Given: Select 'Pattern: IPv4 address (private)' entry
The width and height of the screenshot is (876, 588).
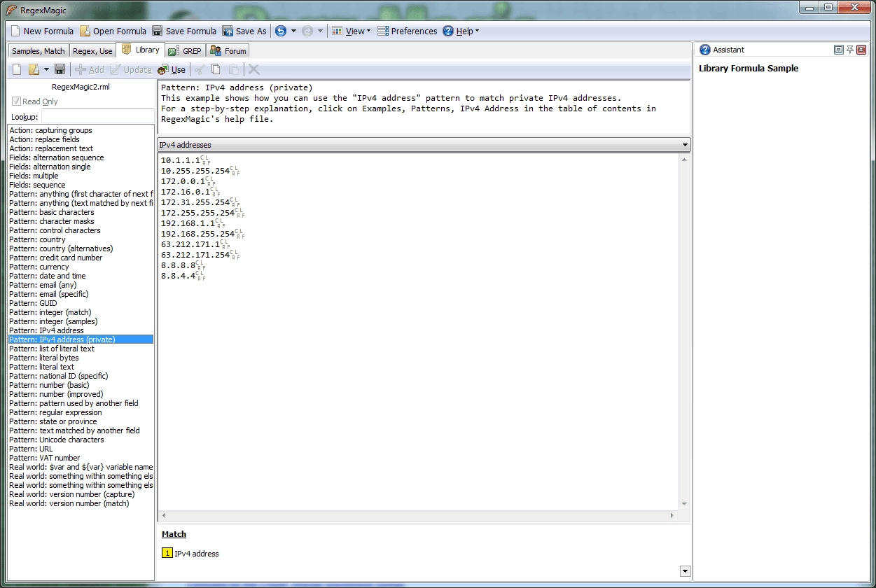Looking at the screenshot, I should 81,339.
